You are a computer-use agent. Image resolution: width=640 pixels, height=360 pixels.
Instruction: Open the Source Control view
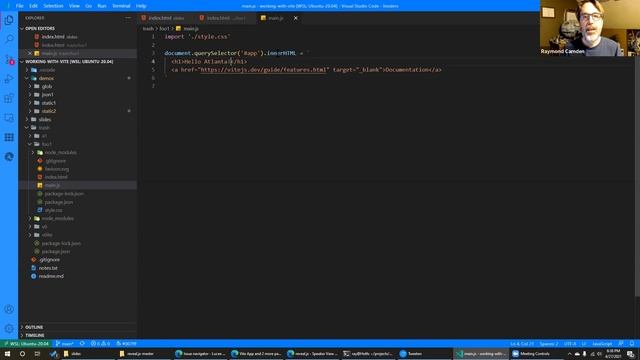tap(9, 59)
